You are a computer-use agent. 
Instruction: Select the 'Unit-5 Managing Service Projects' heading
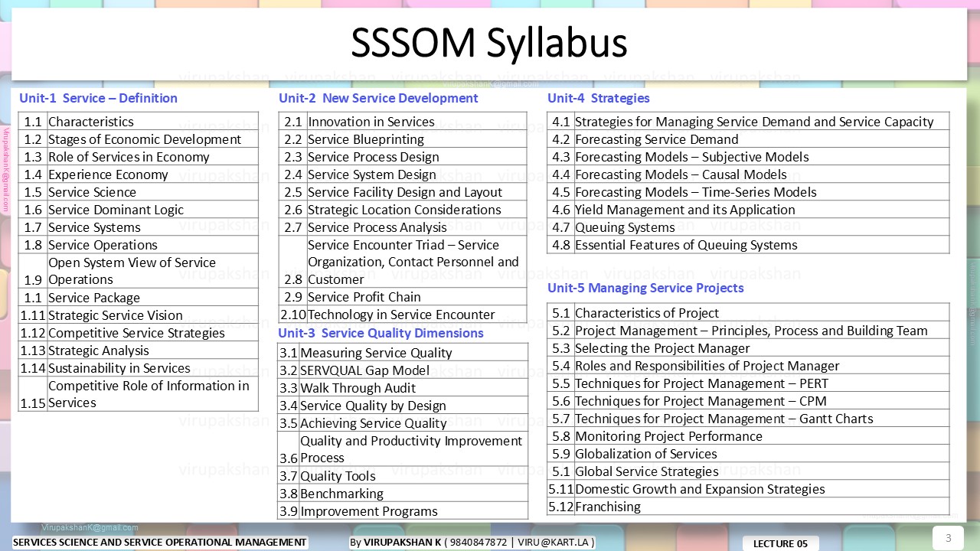(645, 288)
